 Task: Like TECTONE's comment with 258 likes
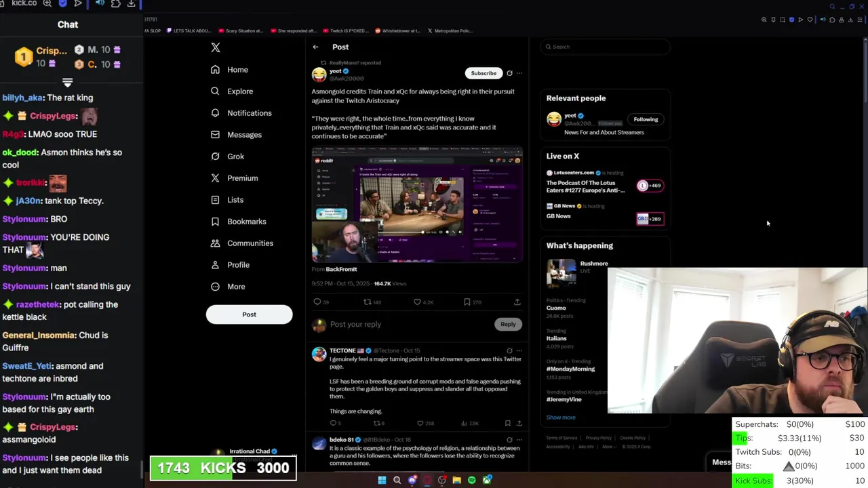420,423
